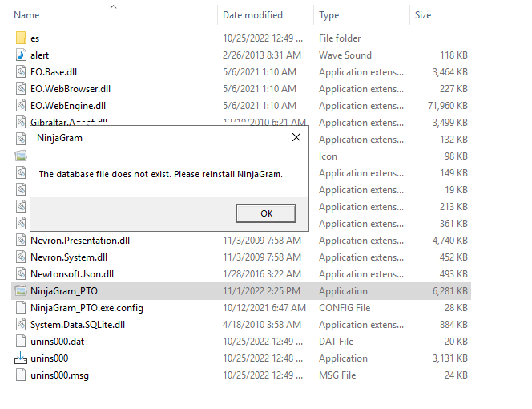Click the NinjaGram_PTO application icon
The height and width of the screenshot is (409, 532).
(x=21, y=291)
